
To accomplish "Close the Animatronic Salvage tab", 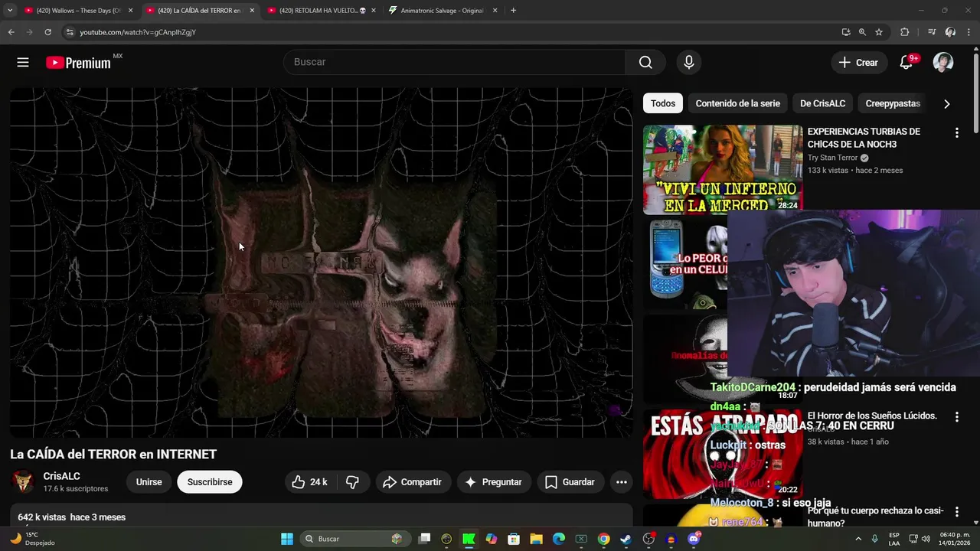I will 495,11.
